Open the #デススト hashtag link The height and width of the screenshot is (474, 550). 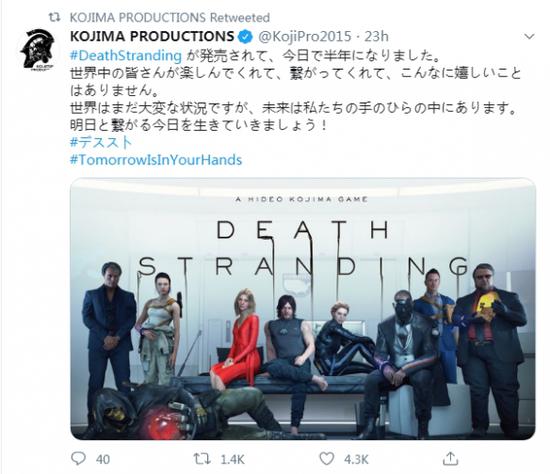(x=101, y=142)
